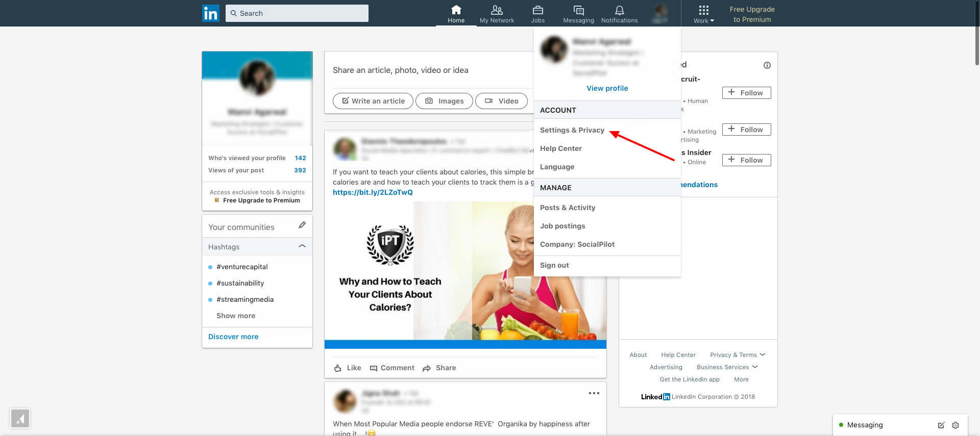Open the View profile link
Viewport: 980px width, 436px height.
tap(607, 88)
